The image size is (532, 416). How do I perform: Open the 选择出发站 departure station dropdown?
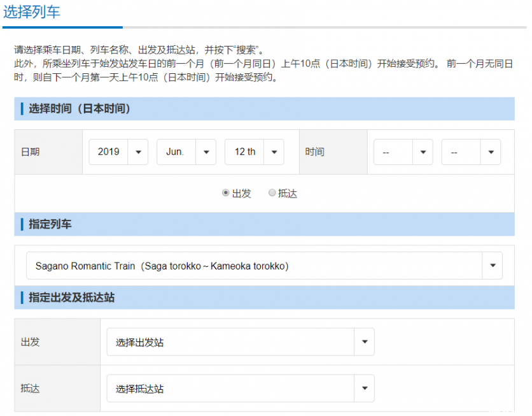(241, 341)
